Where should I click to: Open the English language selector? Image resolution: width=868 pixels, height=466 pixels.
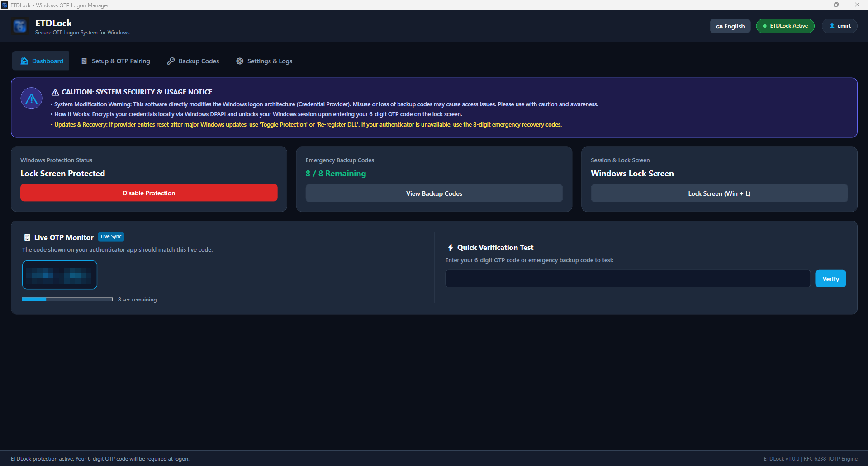(x=730, y=26)
